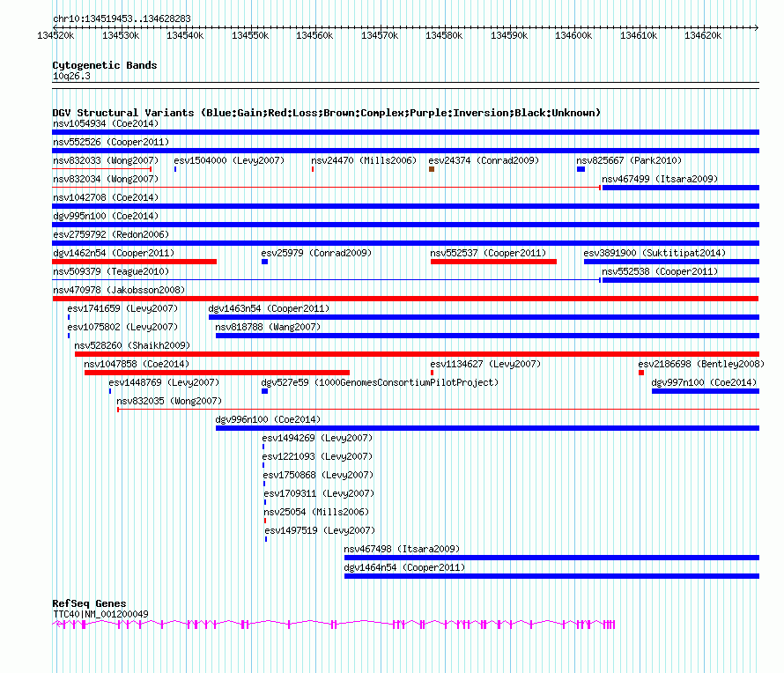784x673 pixels.
Task: Click the 134570k ruler position
Action: [x=380, y=35]
